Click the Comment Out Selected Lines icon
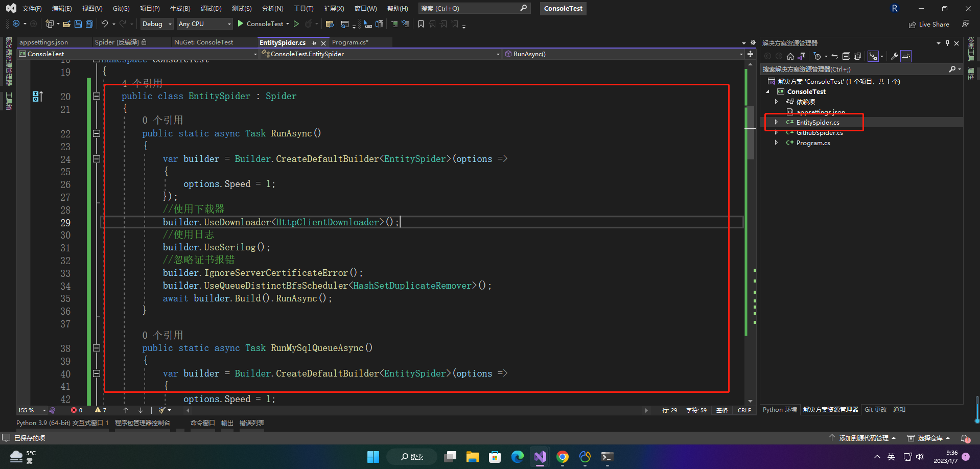Screen dimensions: 980x469 394,24
